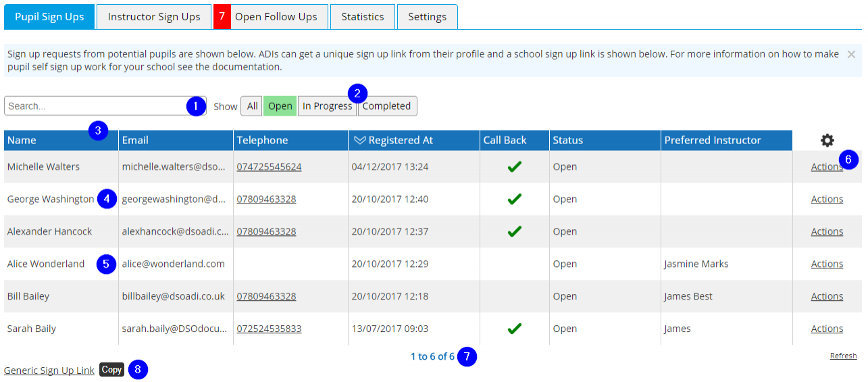
Task: Open Actions for Alice Wonderland
Action: [x=827, y=264]
